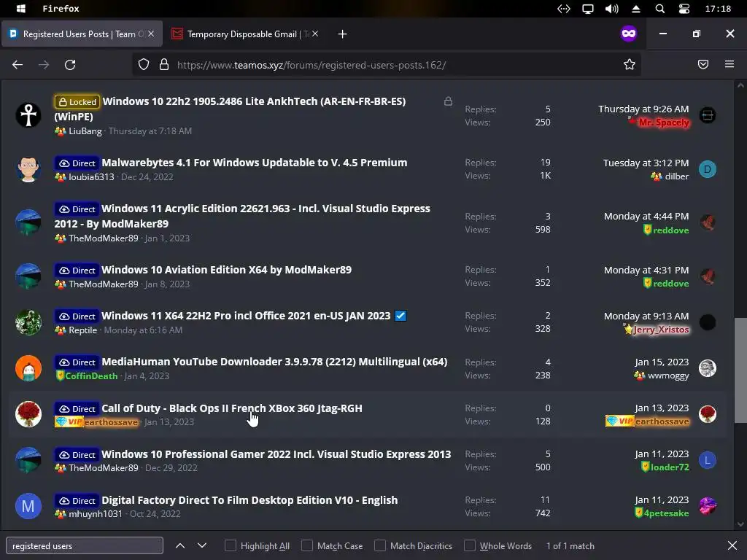Enable the Highlight All checkbox
Image resolution: width=747 pixels, height=560 pixels.
coord(230,545)
